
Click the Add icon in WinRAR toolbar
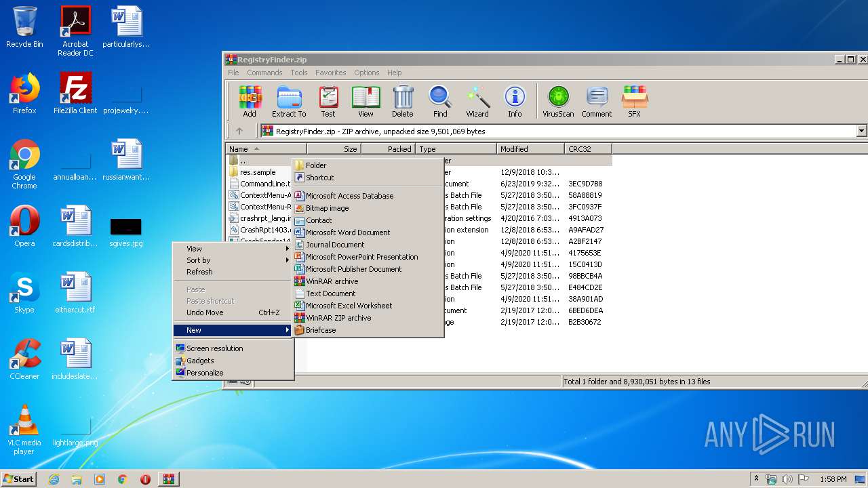[250, 102]
